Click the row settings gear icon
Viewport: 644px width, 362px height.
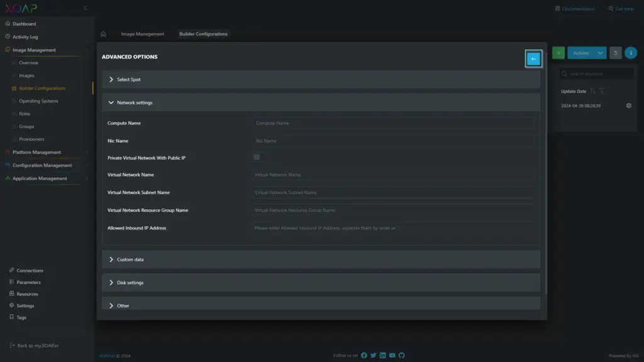628,106
